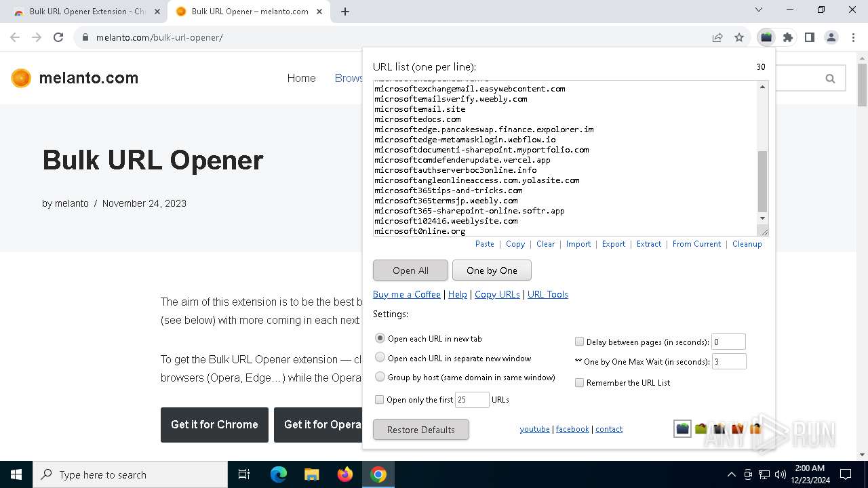Click Restore Defaults button
The height and width of the screenshot is (488, 868).
tap(420, 430)
